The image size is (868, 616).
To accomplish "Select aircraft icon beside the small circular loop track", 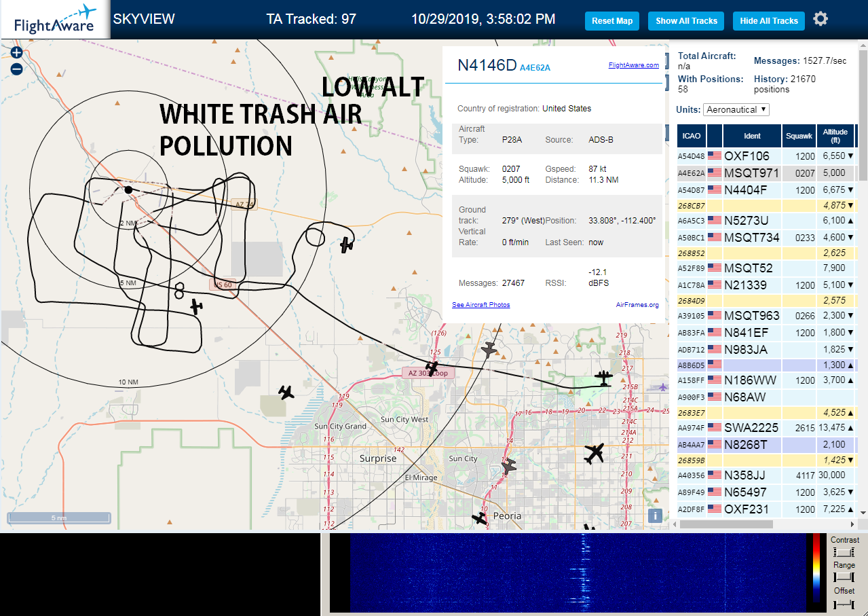I will [x=347, y=244].
